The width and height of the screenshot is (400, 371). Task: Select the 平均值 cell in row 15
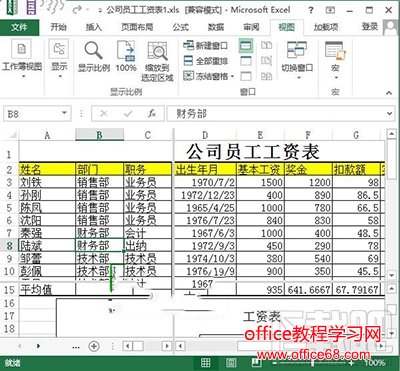coord(47,289)
